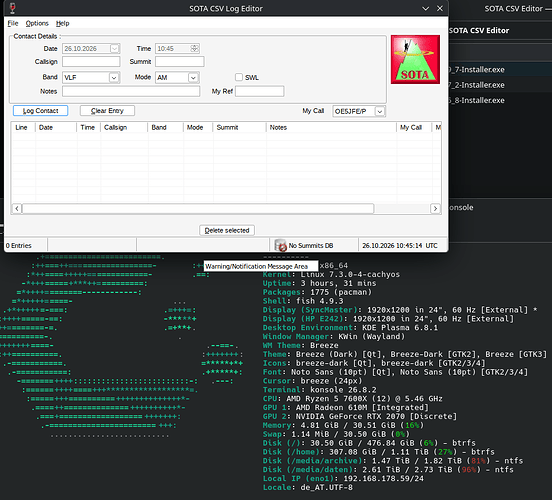
Task: Open the Help menu
Action: coord(62,23)
